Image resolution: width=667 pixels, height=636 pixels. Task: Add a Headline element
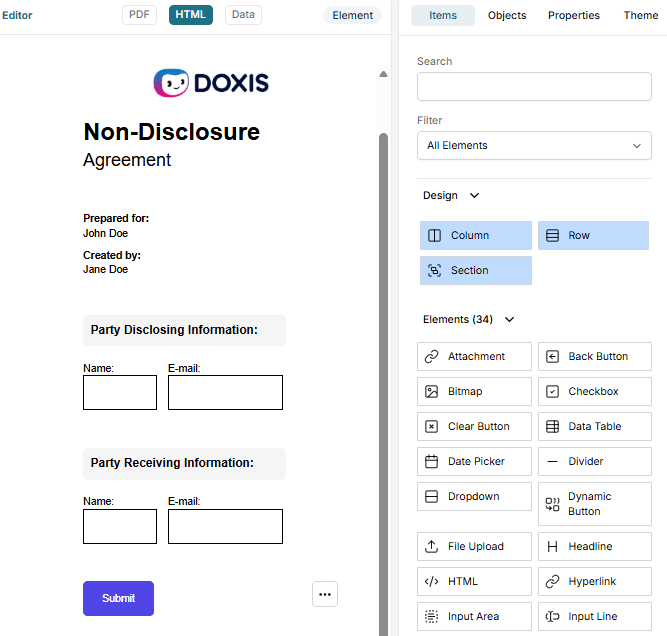point(595,546)
